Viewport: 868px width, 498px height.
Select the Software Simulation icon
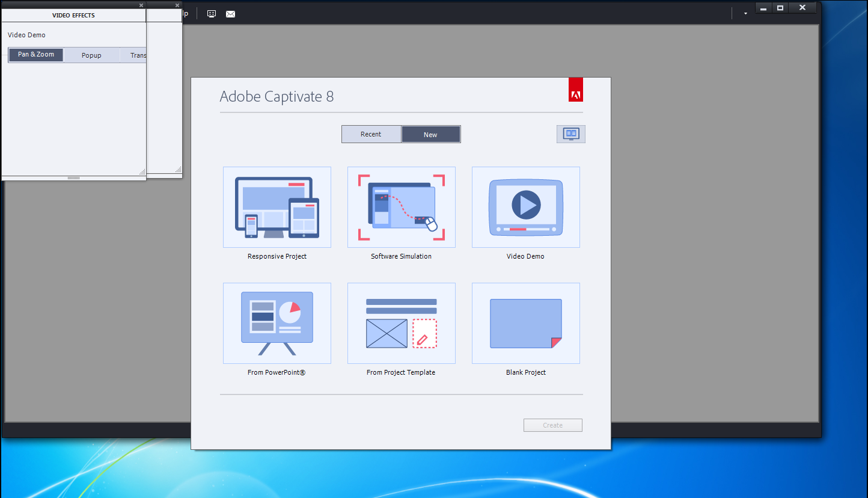(x=401, y=207)
